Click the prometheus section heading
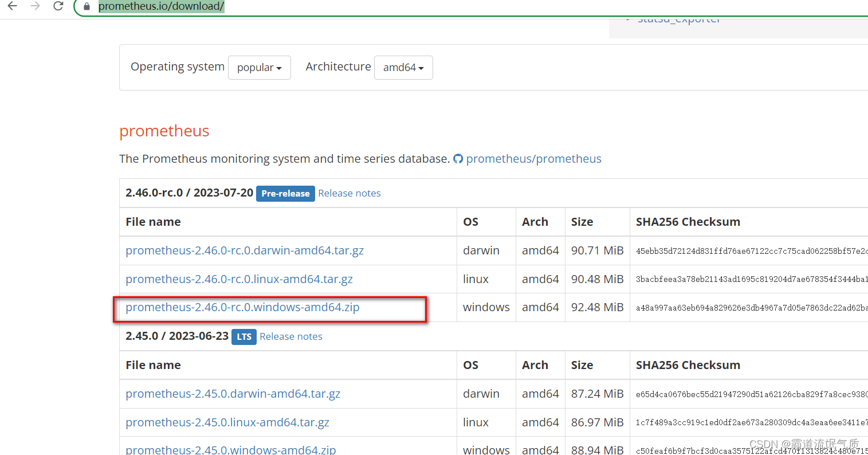Image resolution: width=868 pixels, height=455 pixels. pos(164,131)
